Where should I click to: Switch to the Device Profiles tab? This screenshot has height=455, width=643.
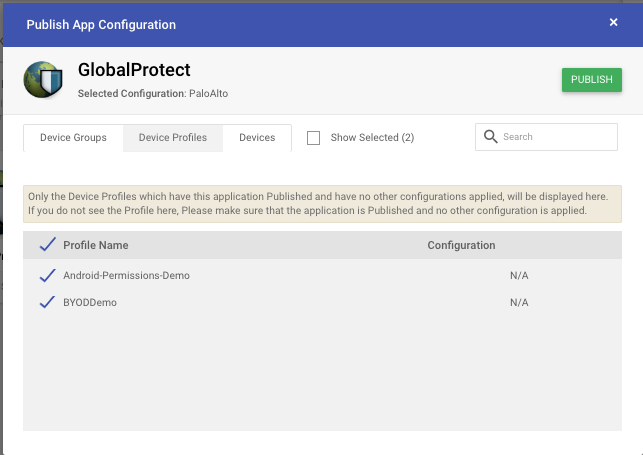coord(173,138)
